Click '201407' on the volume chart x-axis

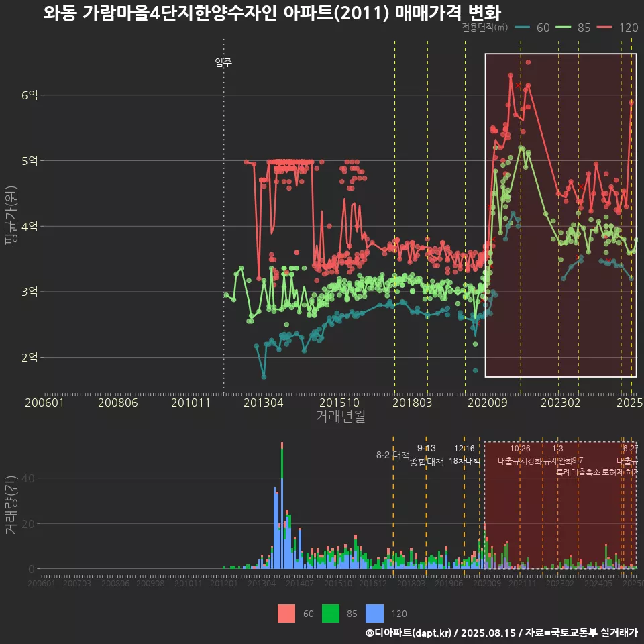pos(299,583)
